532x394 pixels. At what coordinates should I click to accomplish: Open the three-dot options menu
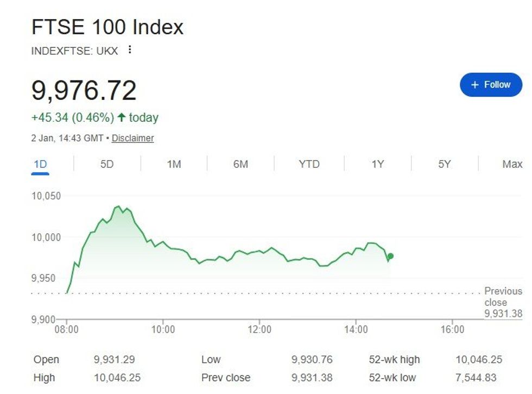point(129,49)
